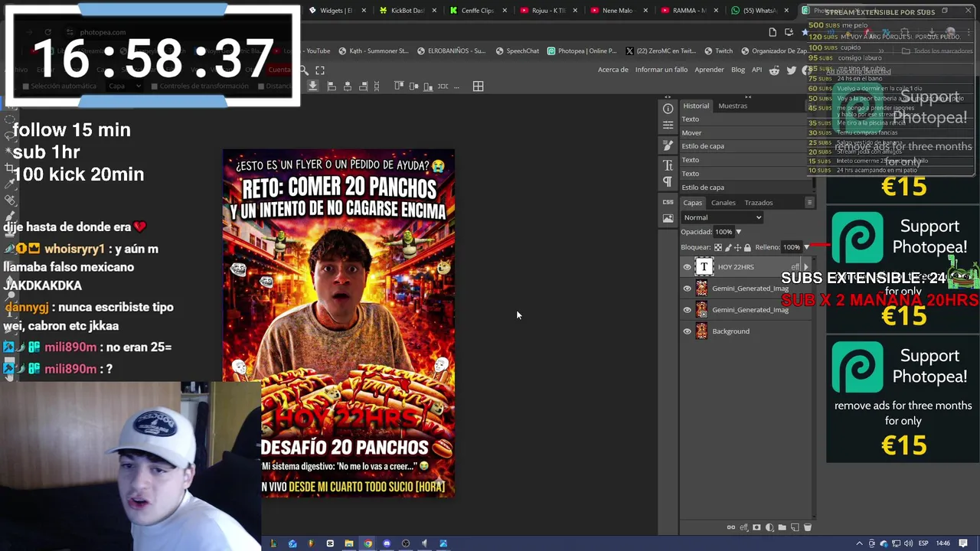Select the Background layer thumbnail
The width and height of the screenshot is (980, 551).
[701, 331]
